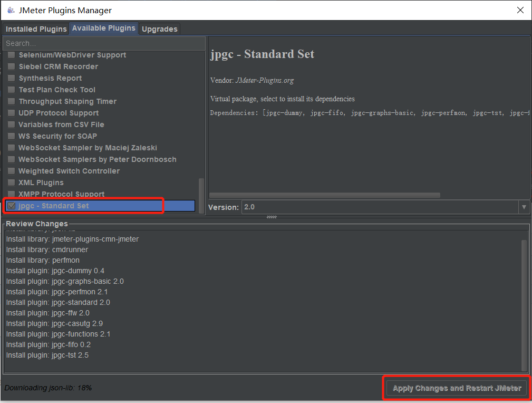
Task: Enable the Siebel CRM Recorder checkbox
Action: click(x=11, y=66)
